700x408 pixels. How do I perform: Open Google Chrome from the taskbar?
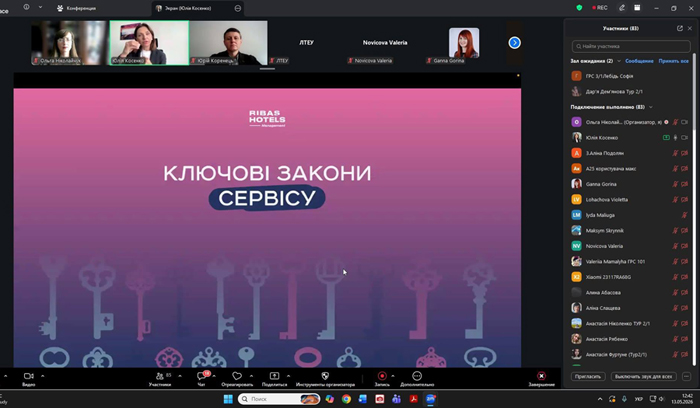(346, 399)
